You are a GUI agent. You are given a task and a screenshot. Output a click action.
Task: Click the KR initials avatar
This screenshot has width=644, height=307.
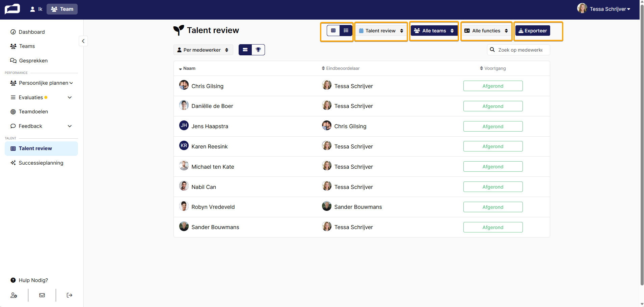click(x=184, y=146)
